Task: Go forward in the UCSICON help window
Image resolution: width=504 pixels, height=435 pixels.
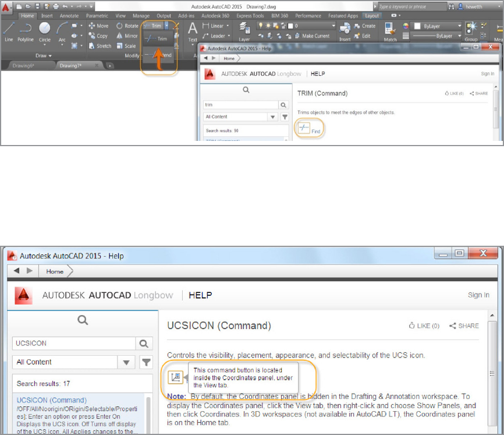Action: click(x=30, y=271)
